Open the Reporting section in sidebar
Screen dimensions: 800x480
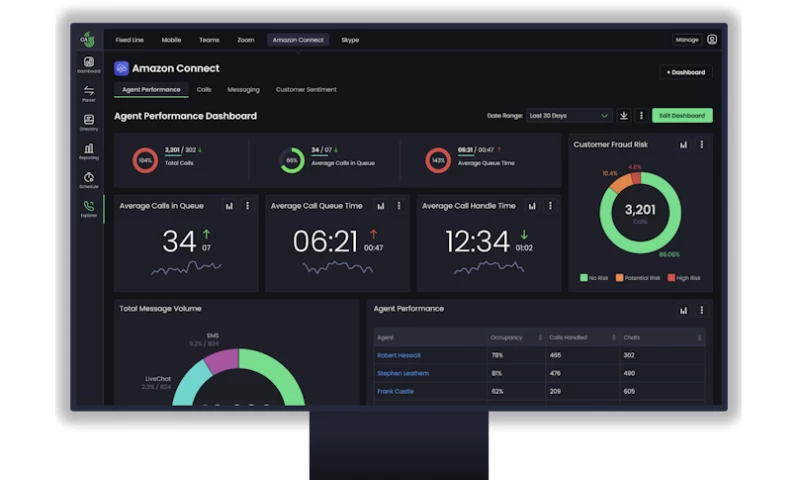[x=89, y=150]
